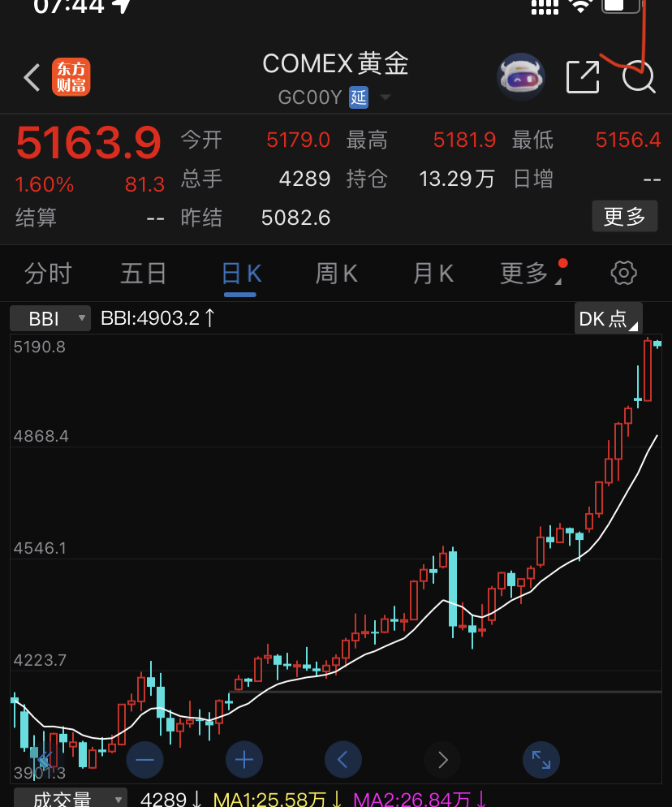The height and width of the screenshot is (807, 672).
Task: Tap the current price 5163.9
Action: point(88,143)
